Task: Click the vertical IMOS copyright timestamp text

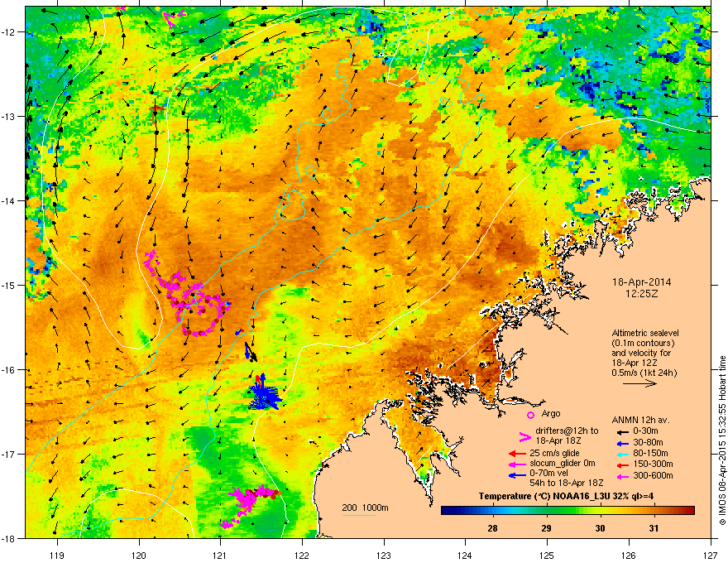Action: pos(722,440)
